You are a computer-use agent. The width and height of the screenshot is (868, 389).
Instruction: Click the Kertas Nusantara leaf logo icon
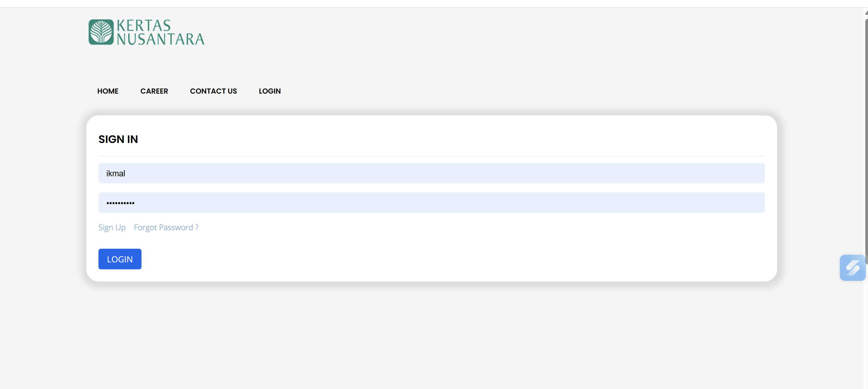pyautogui.click(x=101, y=32)
